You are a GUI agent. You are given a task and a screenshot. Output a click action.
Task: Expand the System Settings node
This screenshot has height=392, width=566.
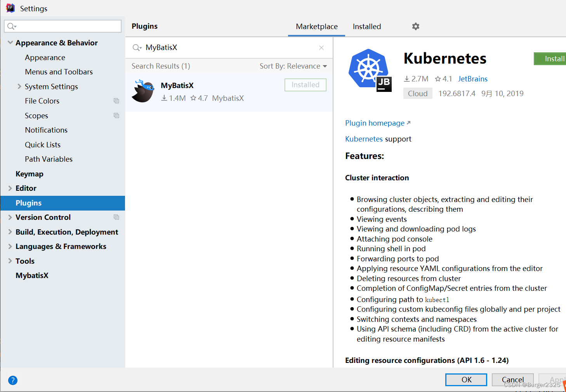(19, 86)
